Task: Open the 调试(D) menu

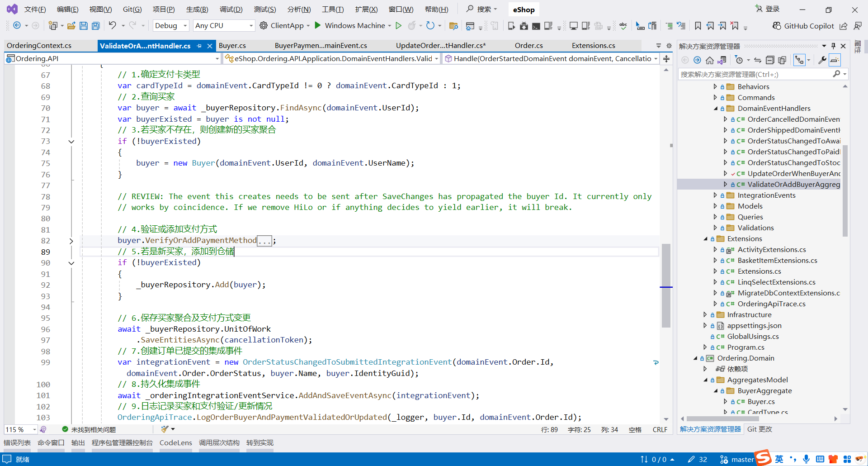Action: [231, 10]
